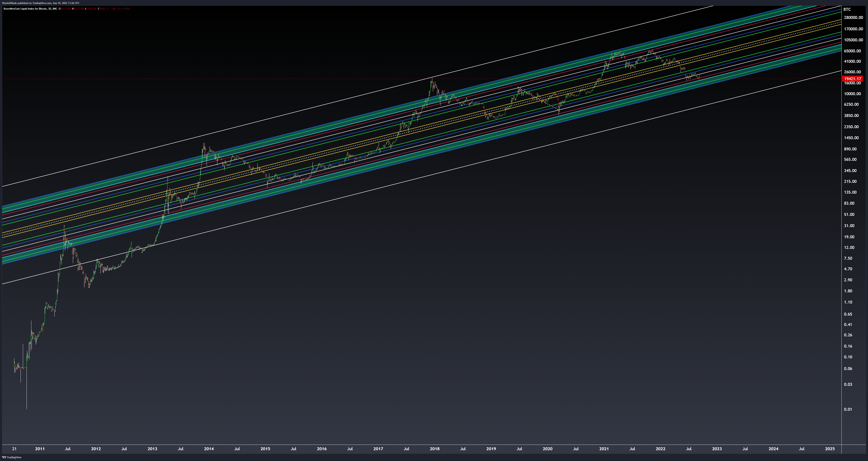
Task: Click the 1450.00 price axis label
Action: point(851,138)
